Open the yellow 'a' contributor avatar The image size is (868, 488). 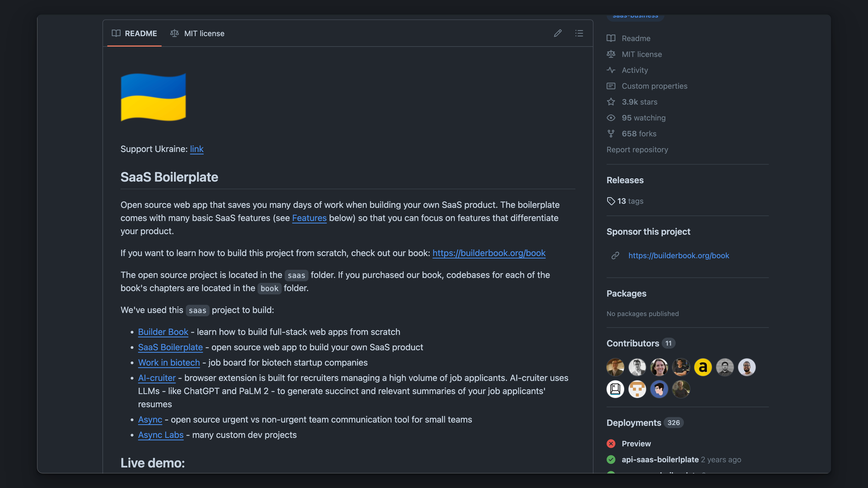[703, 367]
